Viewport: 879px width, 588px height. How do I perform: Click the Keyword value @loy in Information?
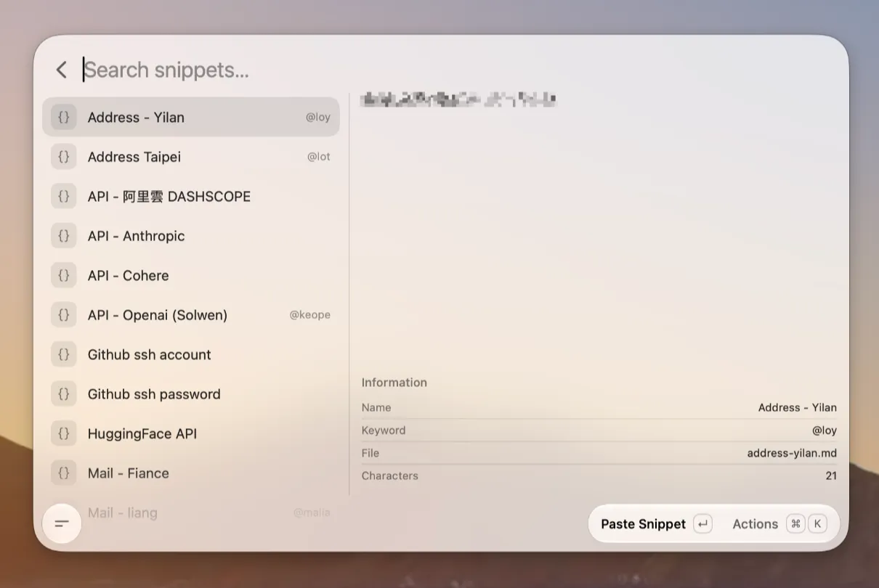point(825,430)
